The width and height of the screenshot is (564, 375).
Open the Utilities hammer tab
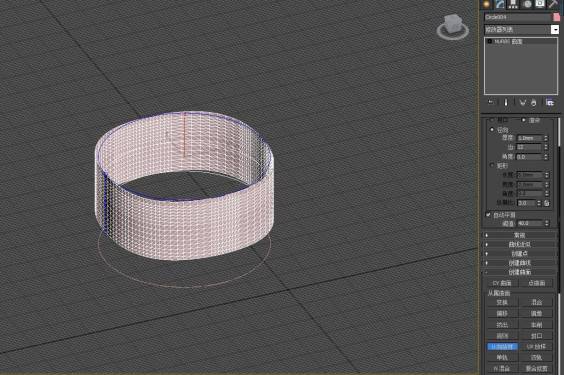coord(554,4)
